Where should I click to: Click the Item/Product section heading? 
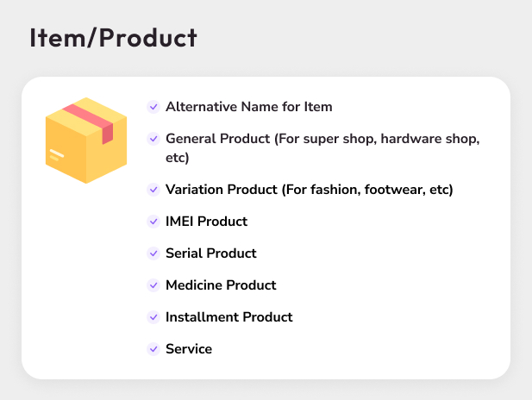[x=113, y=38]
